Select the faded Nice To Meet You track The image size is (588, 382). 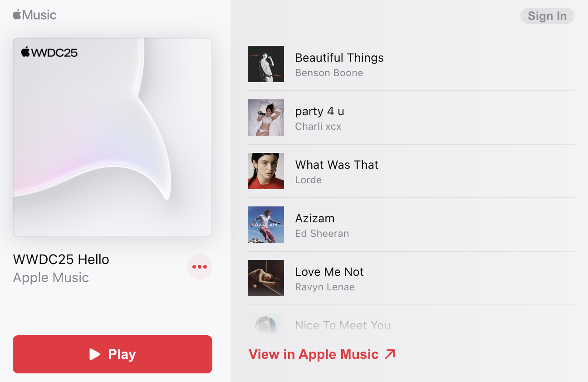[x=412, y=323]
